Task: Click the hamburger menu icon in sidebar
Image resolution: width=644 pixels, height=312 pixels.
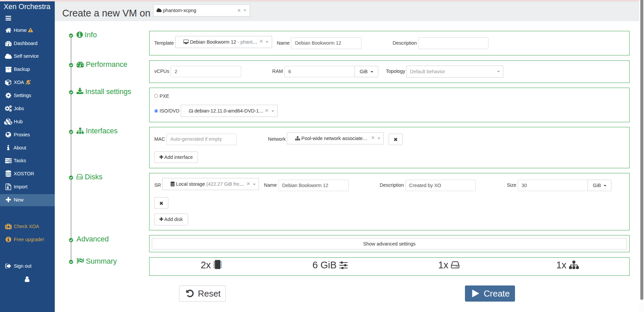Action: click(x=8, y=18)
